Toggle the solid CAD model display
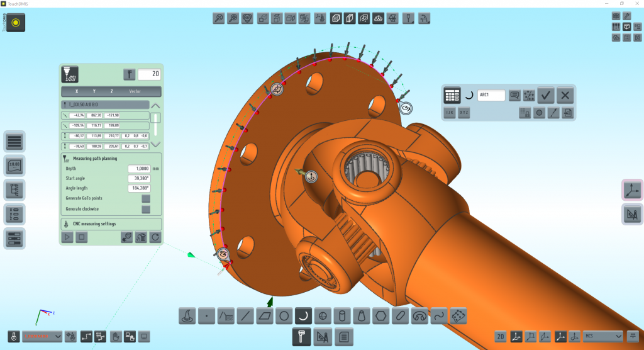Image resolution: width=644 pixels, height=350 pixels. point(336,18)
